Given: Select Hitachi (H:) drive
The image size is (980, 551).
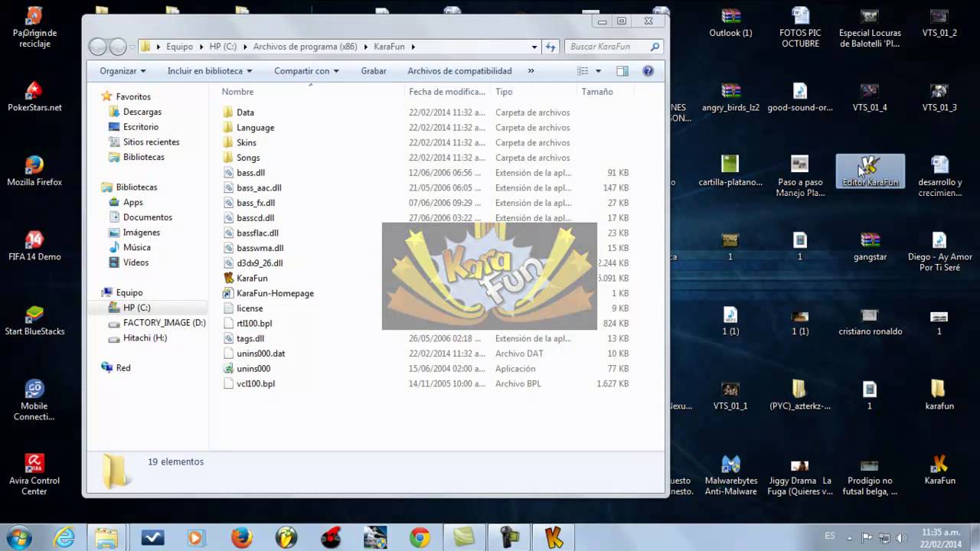Looking at the screenshot, I should click(x=145, y=337).
